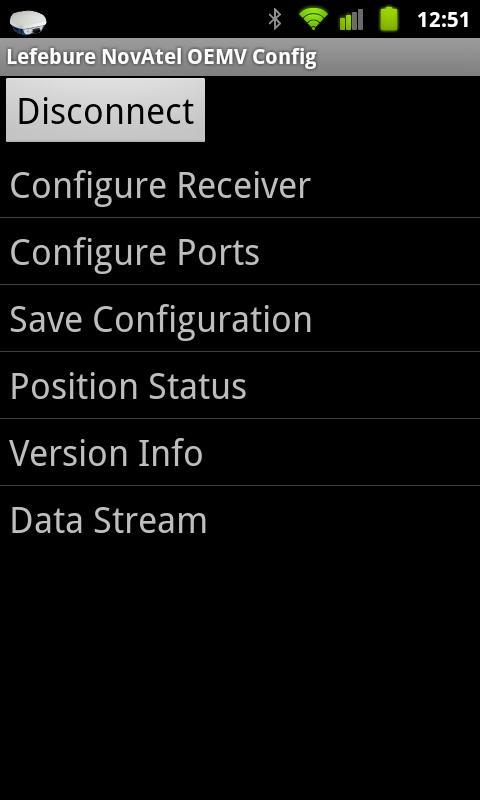The height and width of the screenshot is (800, 480).
Task: Tap the GPS antenna notification icon
Action: (x=28, y=22)
